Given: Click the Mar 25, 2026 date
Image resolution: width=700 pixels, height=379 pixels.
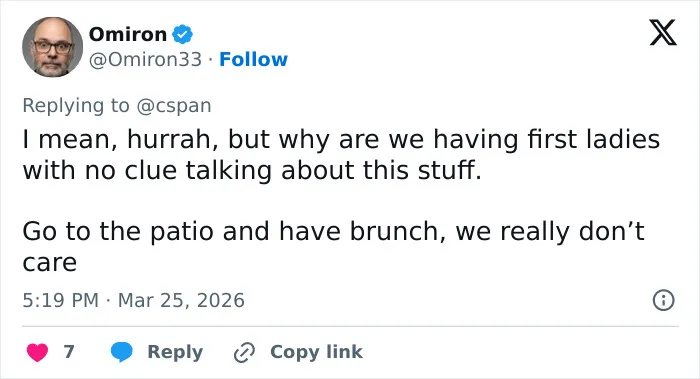Looking at the screenshot, I should click(181, 300).
